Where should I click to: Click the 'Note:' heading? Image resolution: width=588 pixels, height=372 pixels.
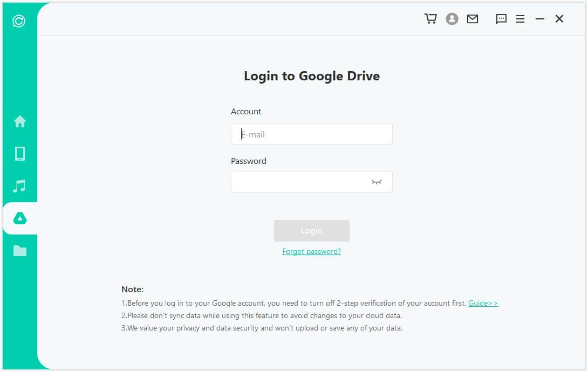tap(132, 289)
